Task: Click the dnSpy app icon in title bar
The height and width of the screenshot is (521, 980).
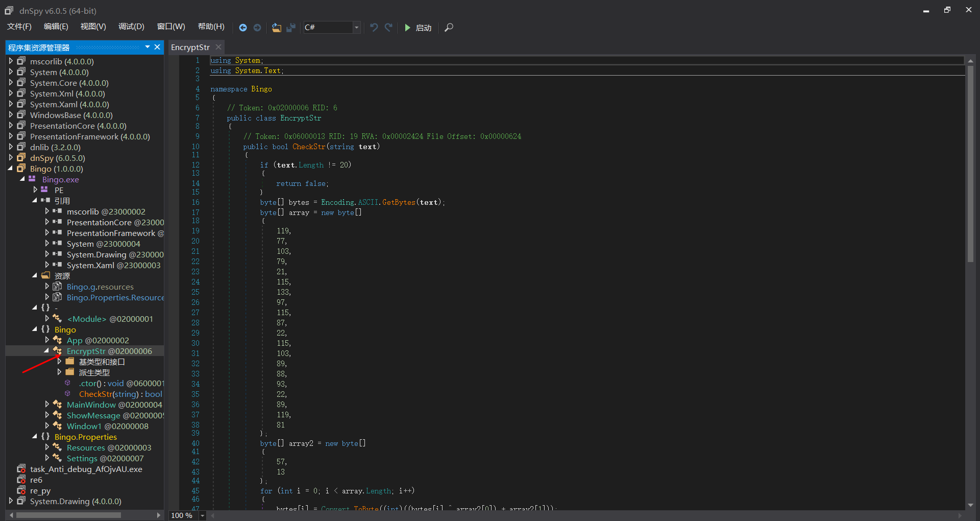Action: coord(9,10)
